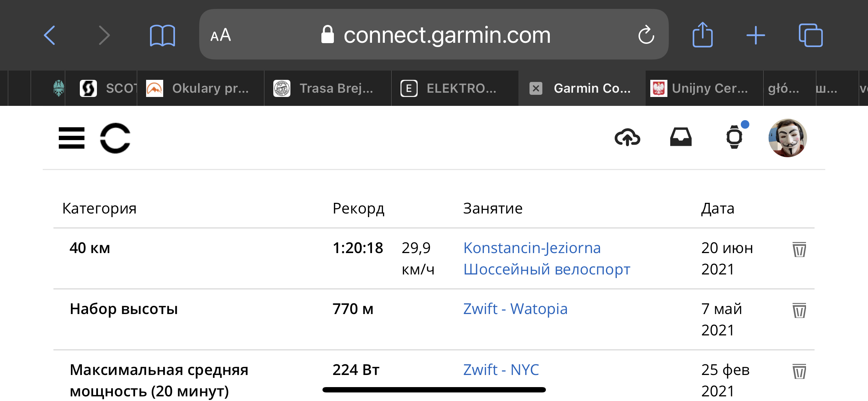Click the cloud upload activity icon
868x401 pixels.
[627, 138]
